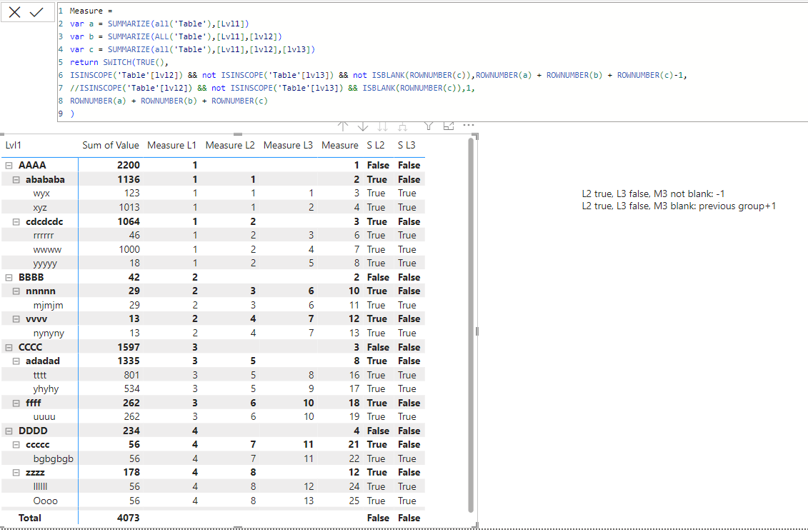Click the S L3 column header
Screen dimensions: 808x532
tap(407, 145)
